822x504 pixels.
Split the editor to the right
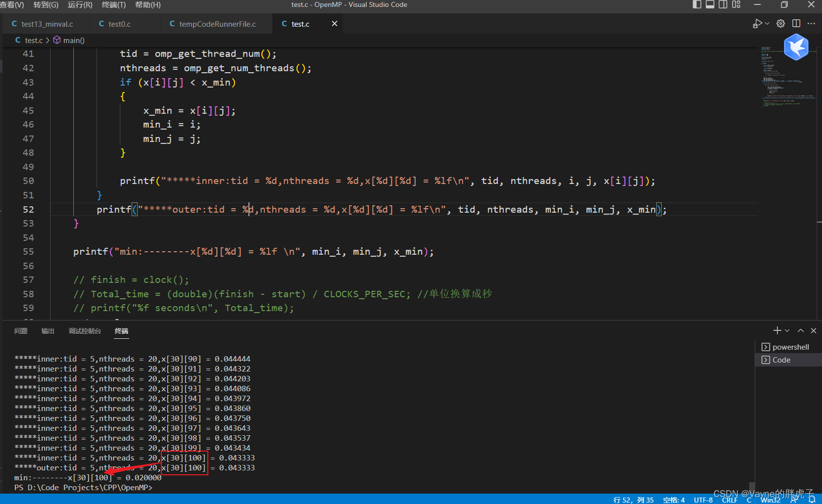click(796, 24)
